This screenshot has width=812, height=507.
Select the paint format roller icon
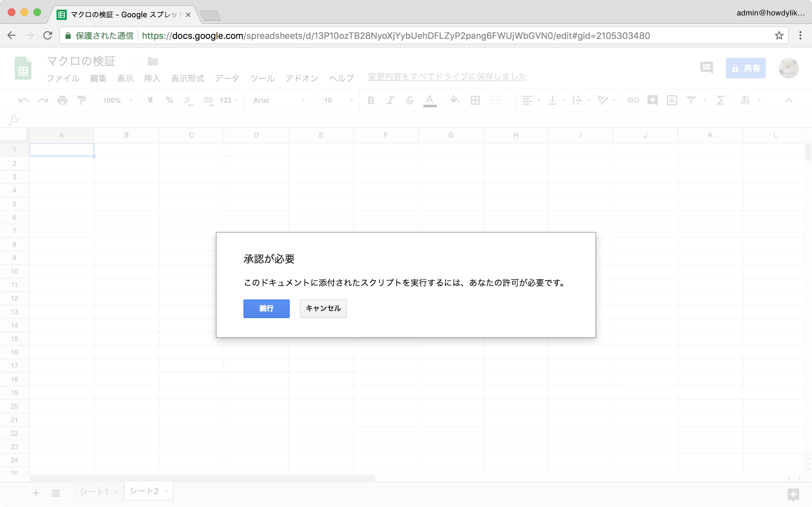82,100
